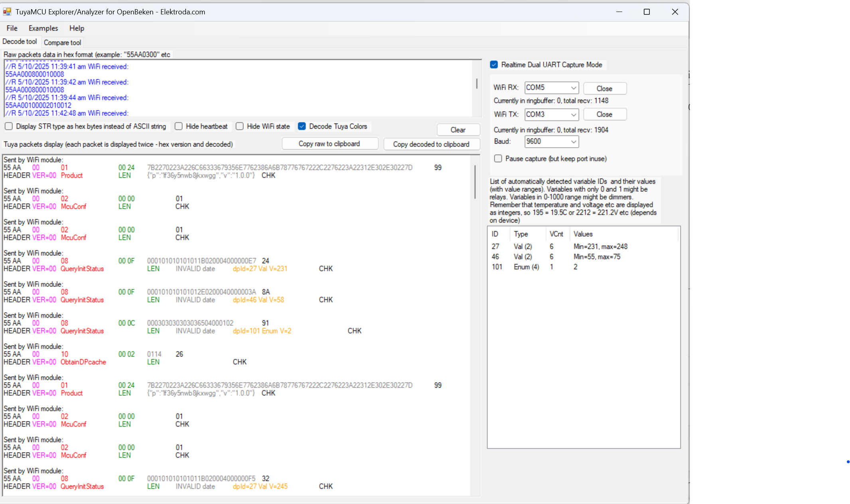
Task: Uncheck Decode Tuya Colors
Action: click(x=302, y=126)
